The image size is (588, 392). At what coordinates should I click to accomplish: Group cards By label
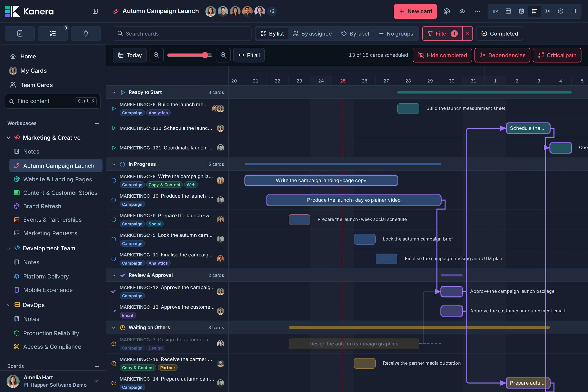[x=355, y=33]
